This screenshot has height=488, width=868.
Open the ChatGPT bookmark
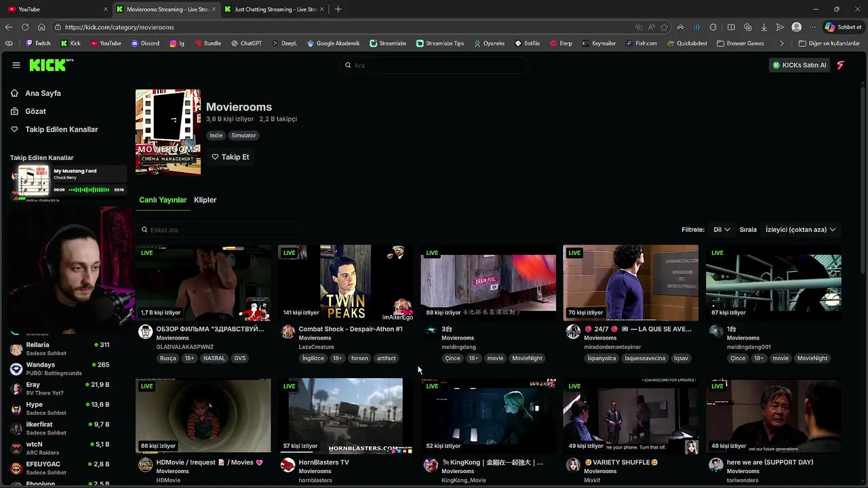tap(245, 43)
